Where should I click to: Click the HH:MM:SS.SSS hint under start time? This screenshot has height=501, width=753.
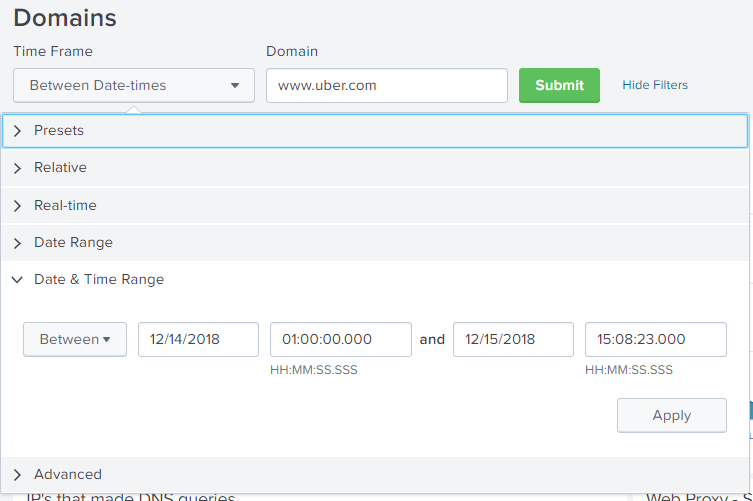tap(314, 370)
